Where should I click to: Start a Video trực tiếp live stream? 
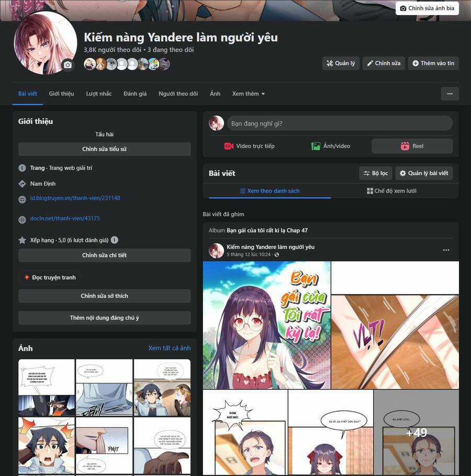(x=249, y=146)
